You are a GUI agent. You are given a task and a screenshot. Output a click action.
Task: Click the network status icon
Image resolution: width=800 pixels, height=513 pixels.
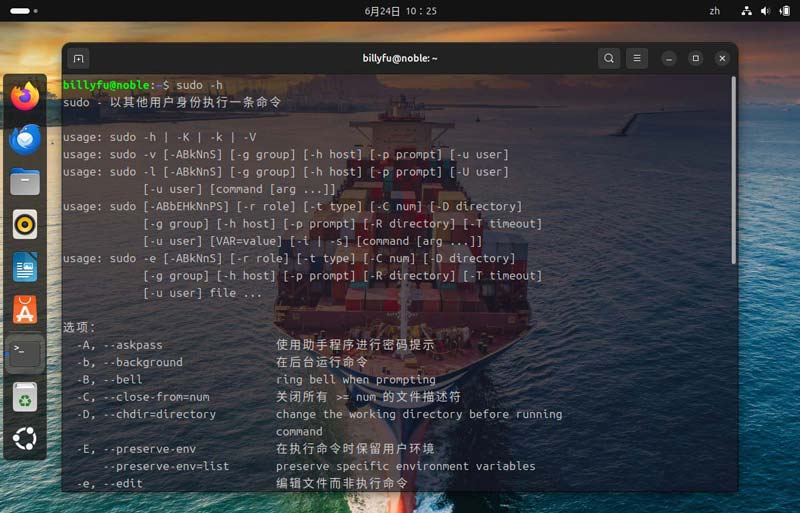coord(746,11)
